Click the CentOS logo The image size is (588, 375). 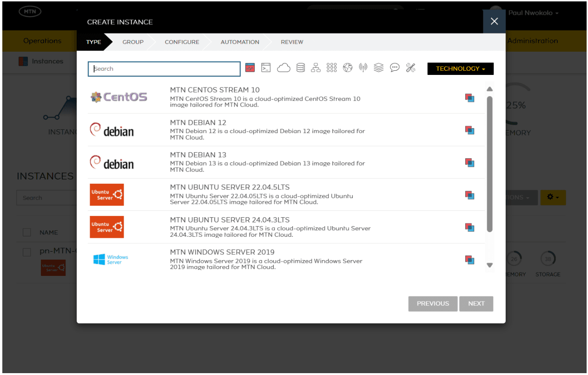[x=119, y=97]
